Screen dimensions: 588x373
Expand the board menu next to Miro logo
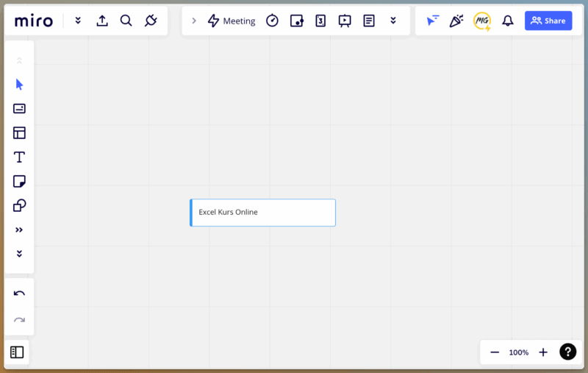click(78, 21)
